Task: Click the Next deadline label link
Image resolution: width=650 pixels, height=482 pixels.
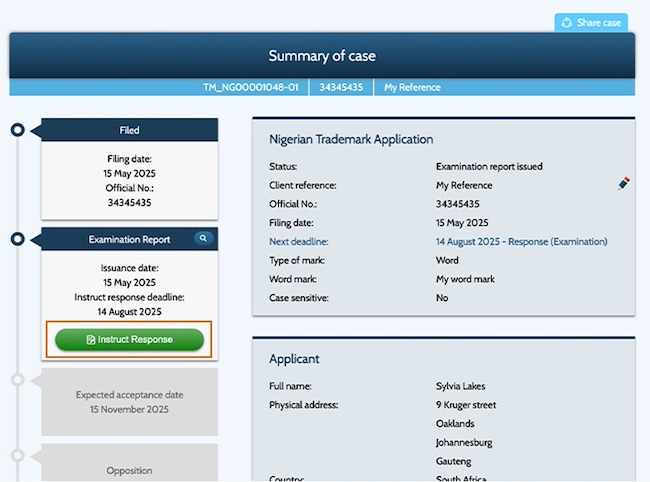Action: (298, 242)
